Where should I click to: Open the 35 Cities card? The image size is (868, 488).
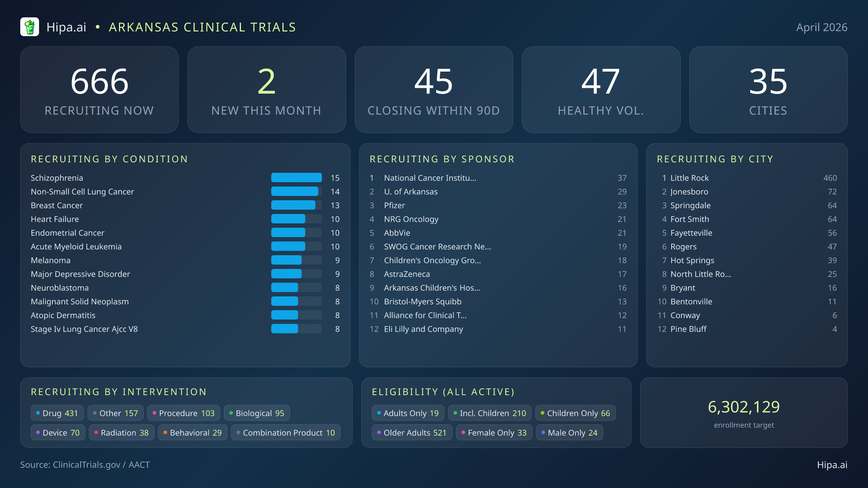tap(768, 90)
